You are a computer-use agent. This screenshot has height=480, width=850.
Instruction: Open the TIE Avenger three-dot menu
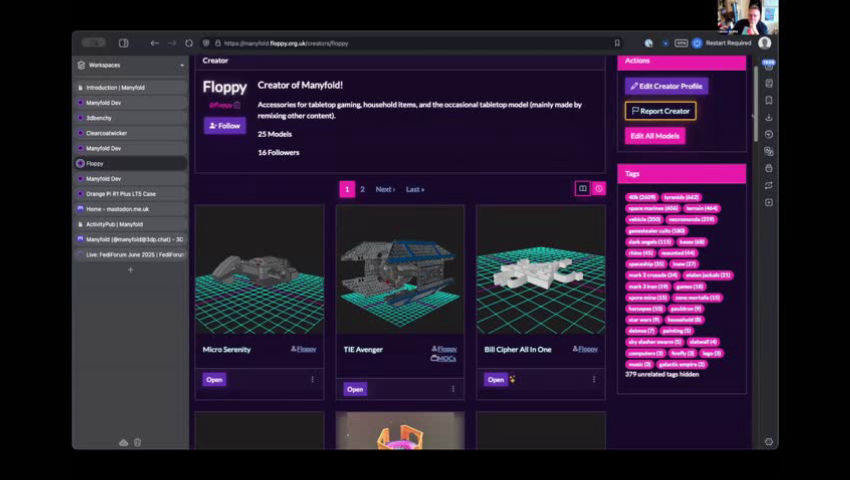click(453, 389)
